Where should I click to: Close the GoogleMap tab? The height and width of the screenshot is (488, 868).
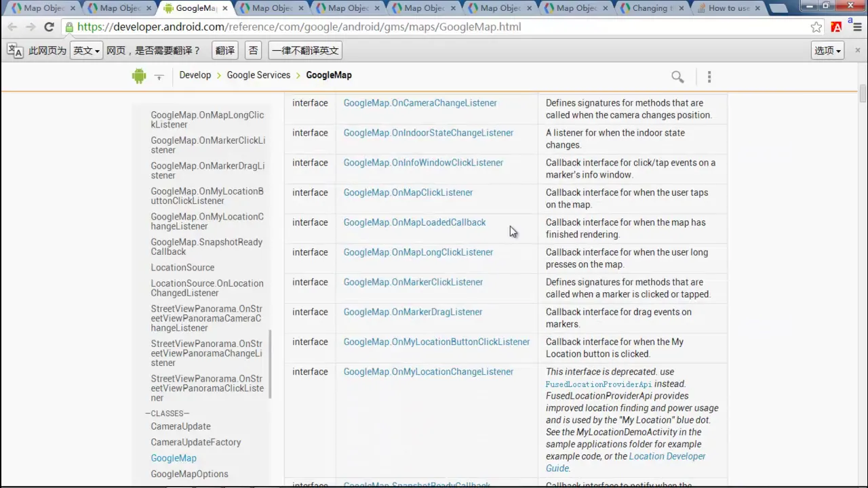click(x=225, y=8)
